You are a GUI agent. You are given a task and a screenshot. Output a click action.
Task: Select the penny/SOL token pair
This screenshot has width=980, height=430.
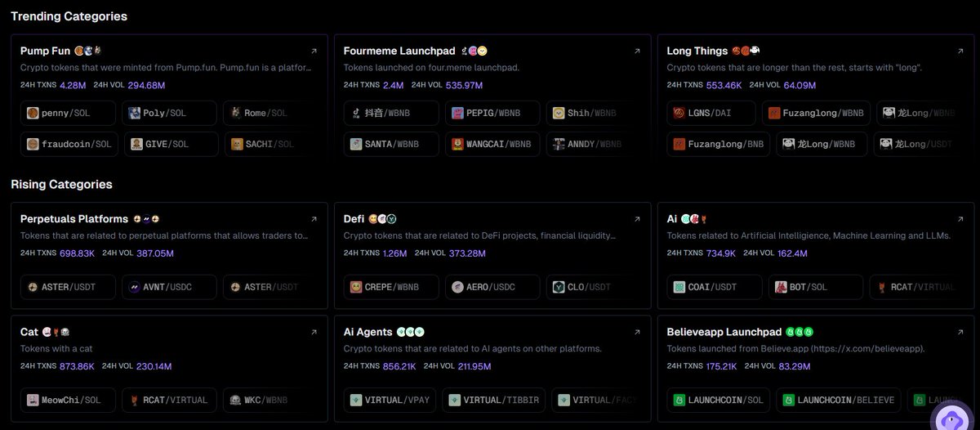click(68, 113)
